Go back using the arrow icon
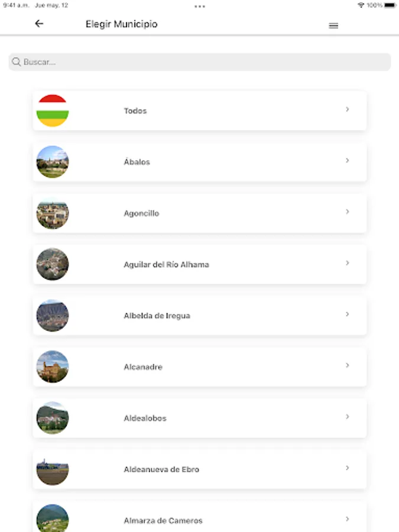 click(40, 24)
